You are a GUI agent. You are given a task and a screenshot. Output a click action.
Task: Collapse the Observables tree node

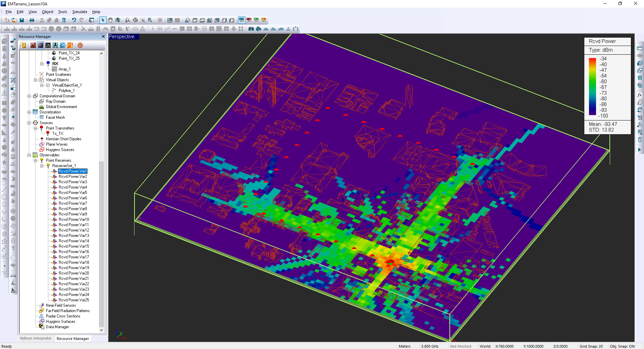point(29,155)
